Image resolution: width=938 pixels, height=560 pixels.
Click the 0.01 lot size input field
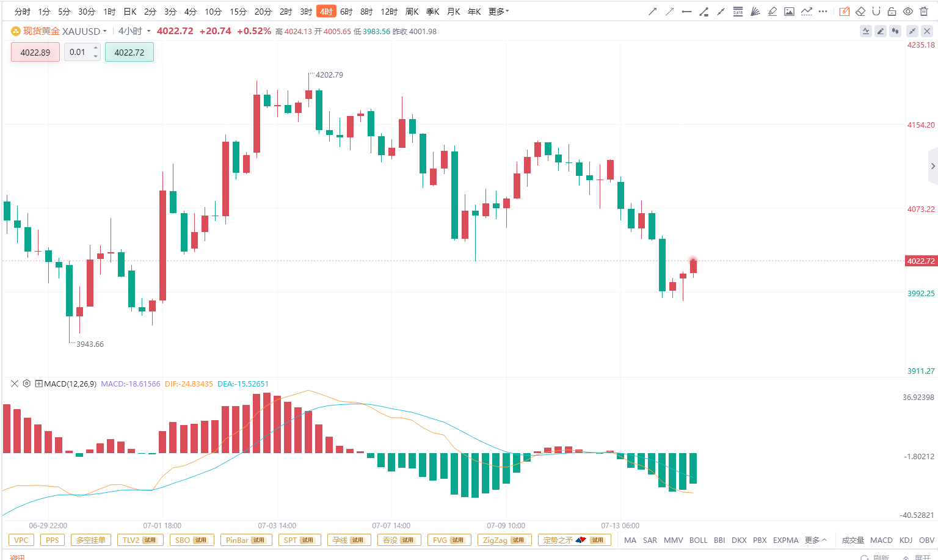tap(78, 52)
